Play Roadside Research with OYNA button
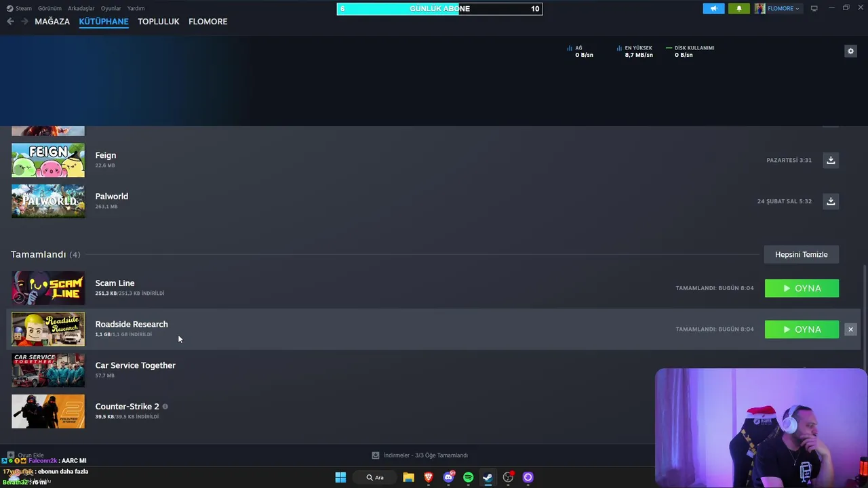 (x=802, y=329)
